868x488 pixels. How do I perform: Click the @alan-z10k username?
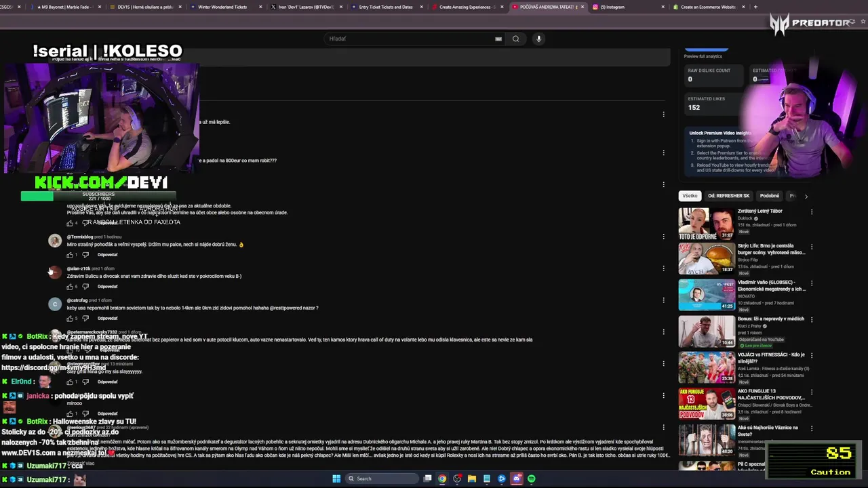click(78, 269)
